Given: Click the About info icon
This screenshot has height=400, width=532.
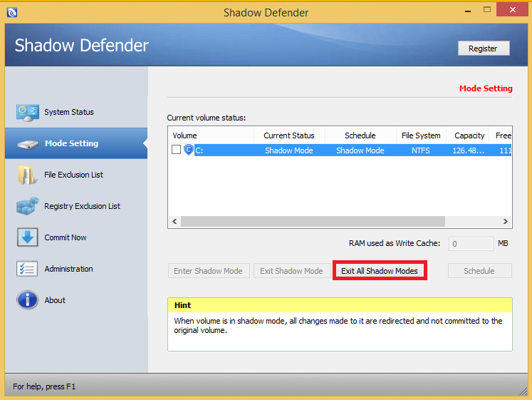Looking at the screenshot, I should pyautogui.click(x=28, y=300).
